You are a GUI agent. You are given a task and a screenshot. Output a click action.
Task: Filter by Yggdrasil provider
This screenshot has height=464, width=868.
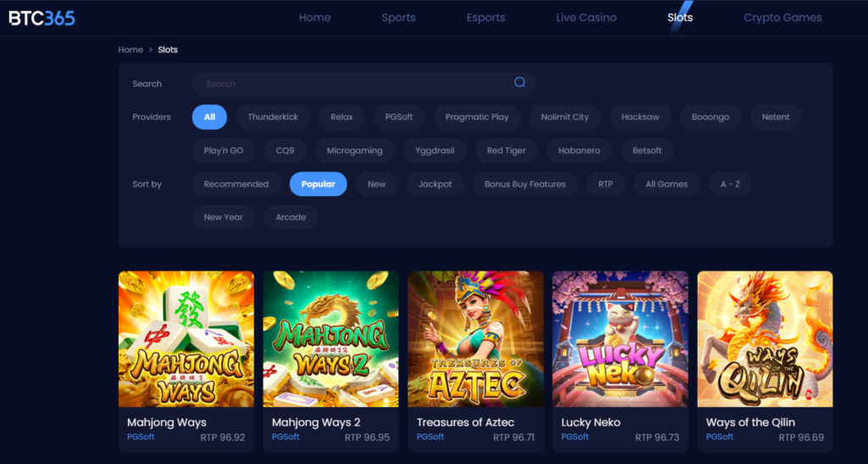tap(435, 151)
